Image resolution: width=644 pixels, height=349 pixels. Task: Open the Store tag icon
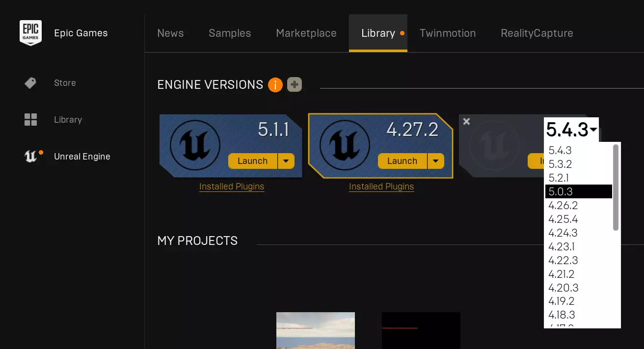30,83
